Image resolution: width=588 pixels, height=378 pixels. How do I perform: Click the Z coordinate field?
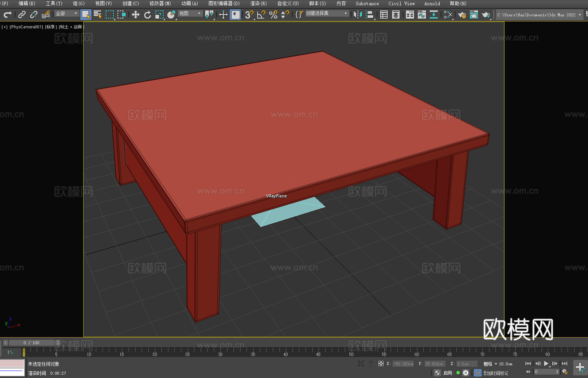point(466,364)
